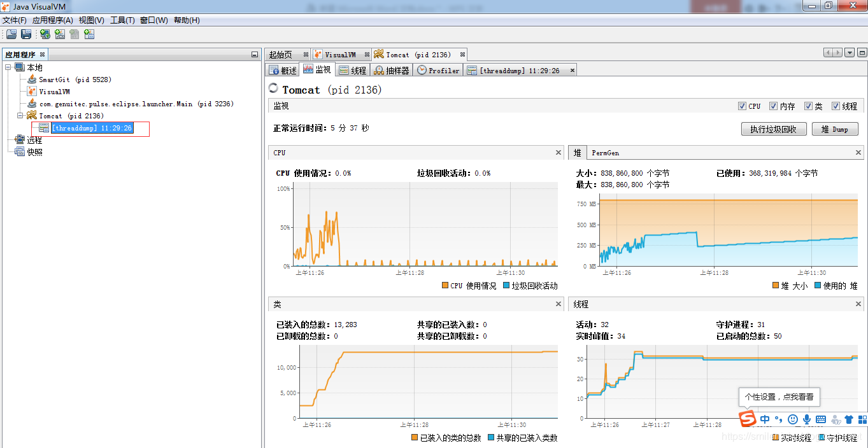This screenshot has width=868, height=448.
Task: Click the Sogou soft keyboard icon
Action: tap(821, 419)
